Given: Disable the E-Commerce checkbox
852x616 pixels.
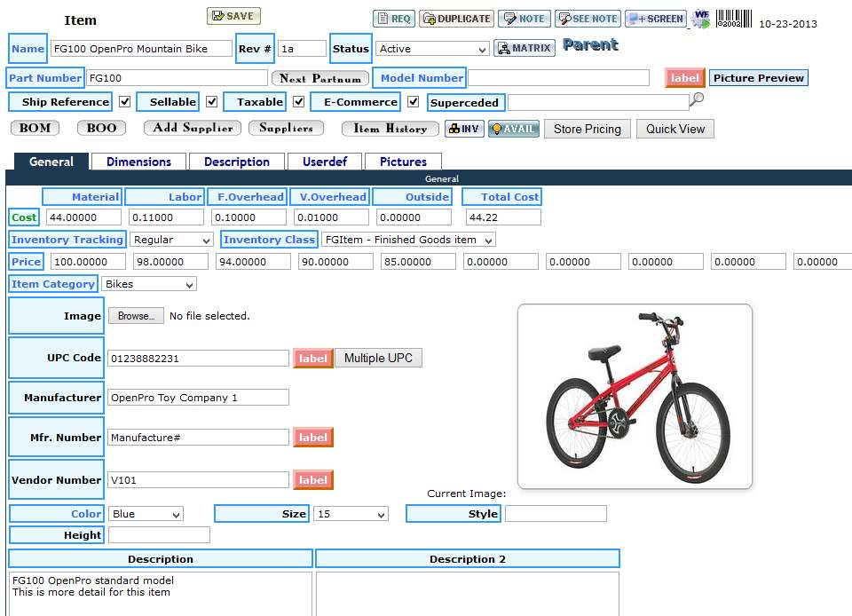Looking at the screenshot, I should pyautogui.click(x=413, y=102).
